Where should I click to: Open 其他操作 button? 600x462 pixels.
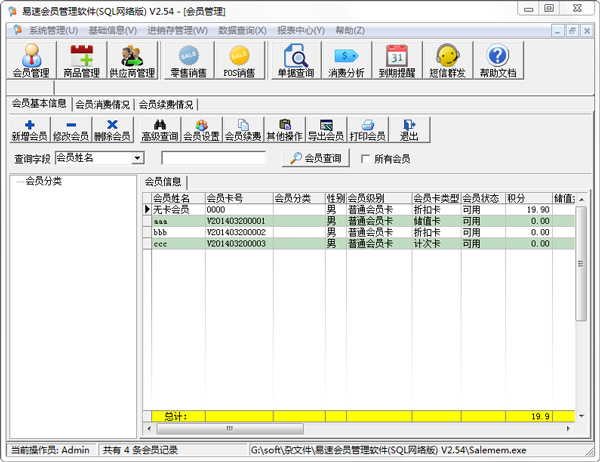coord(284,130)
